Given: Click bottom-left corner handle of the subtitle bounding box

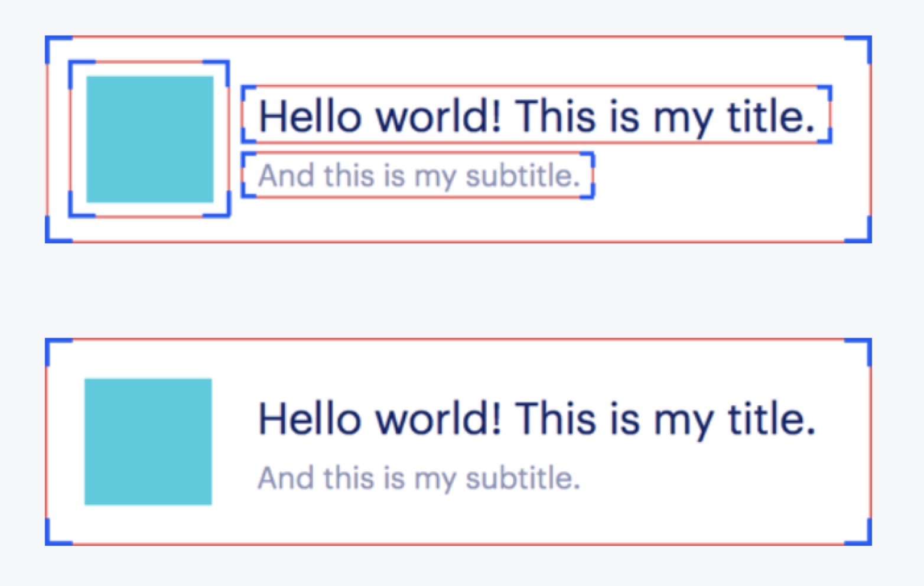Looking at the screenshot, I should pyautogui.click(x=244, y=195).
